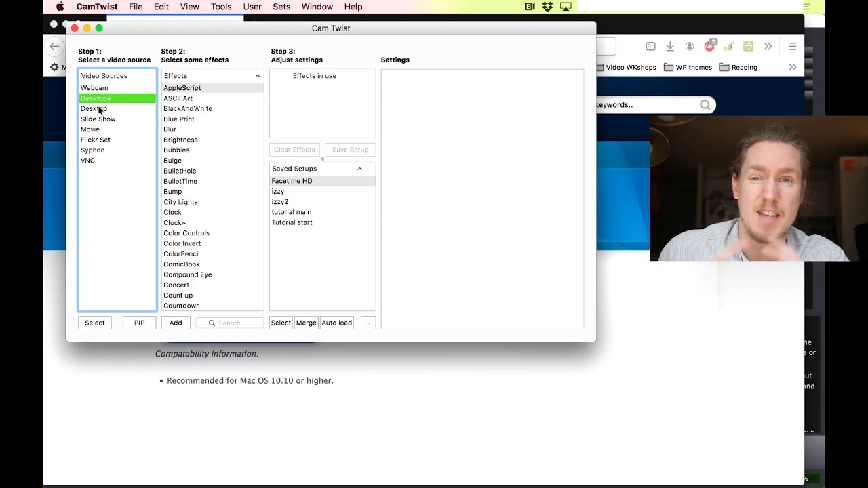Select the Tutorial start saved setup

[322, 222]
